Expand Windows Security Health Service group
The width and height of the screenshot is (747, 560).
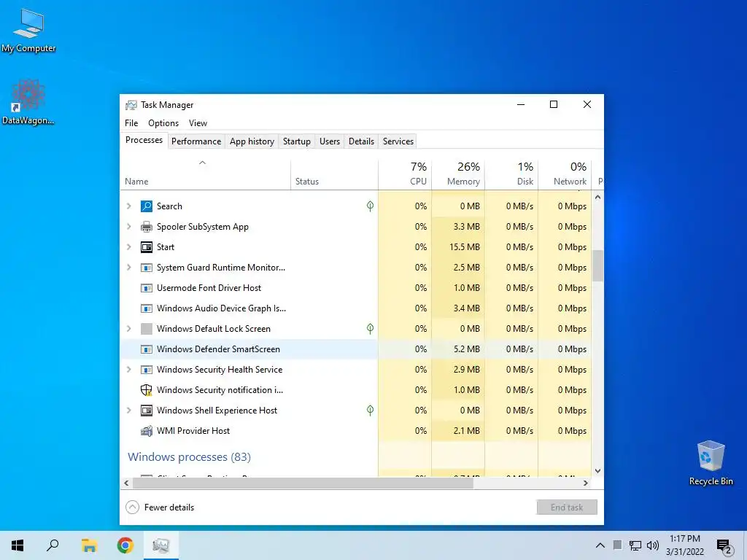pos(128,370)
